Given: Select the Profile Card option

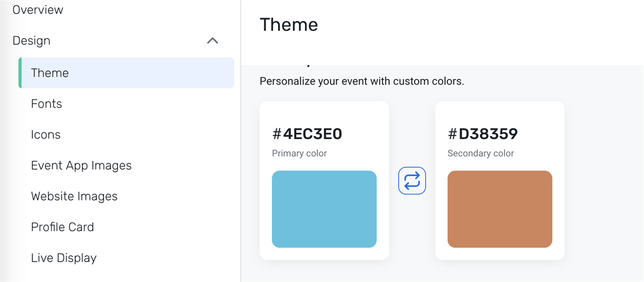Looking at the screenshot, I should click(x=62, y=227).
